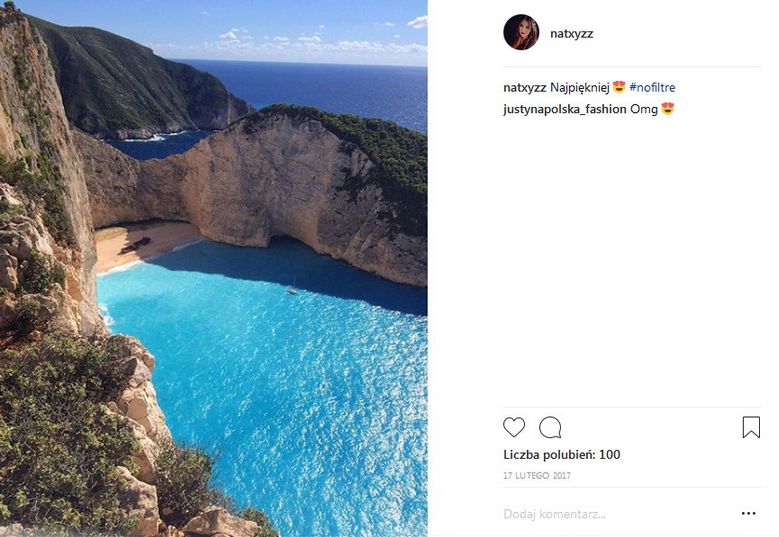This screenshot has height=537, width=779.
Task: Click natxyzz username in the caption
Action: pos(524,88)
